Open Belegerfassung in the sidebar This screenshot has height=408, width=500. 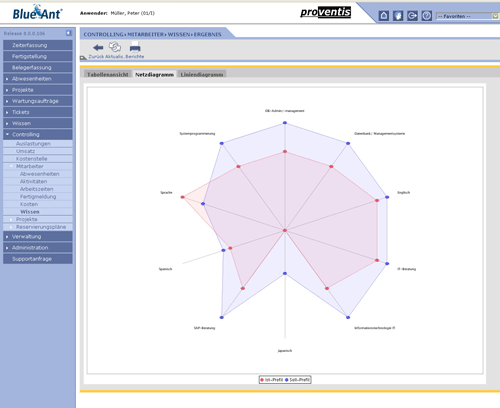tap(38, 68)
